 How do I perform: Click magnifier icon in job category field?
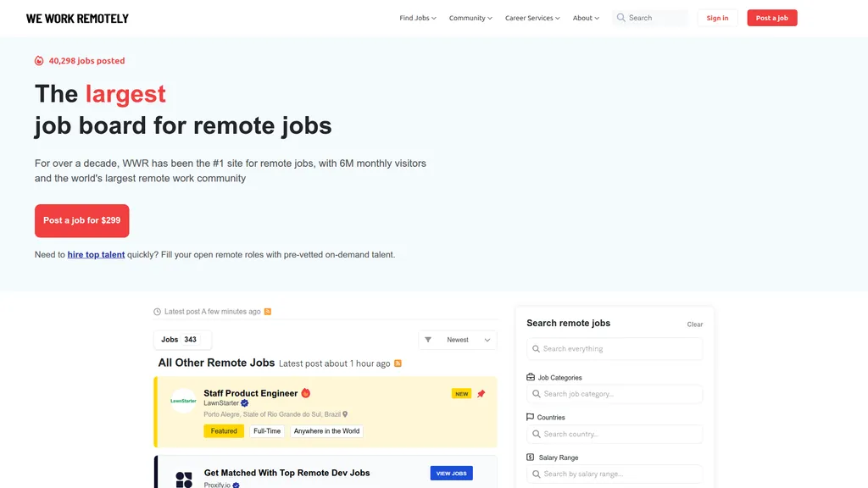pyautogui.click(x=536, y=394)
